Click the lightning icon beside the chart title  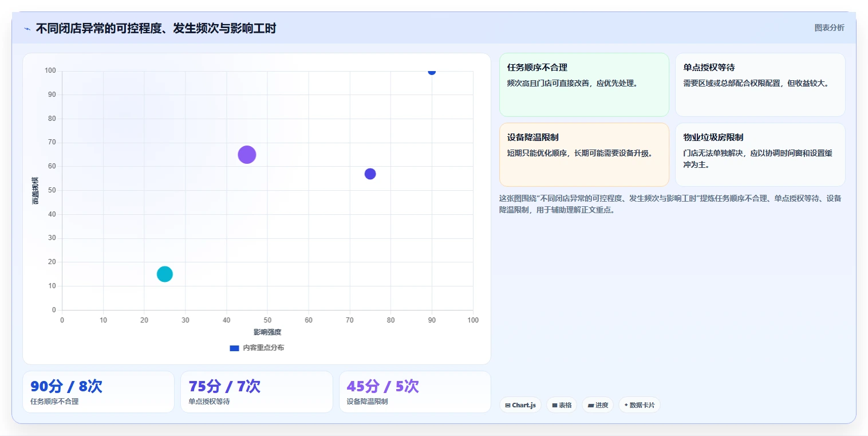[x=27, y=29]
